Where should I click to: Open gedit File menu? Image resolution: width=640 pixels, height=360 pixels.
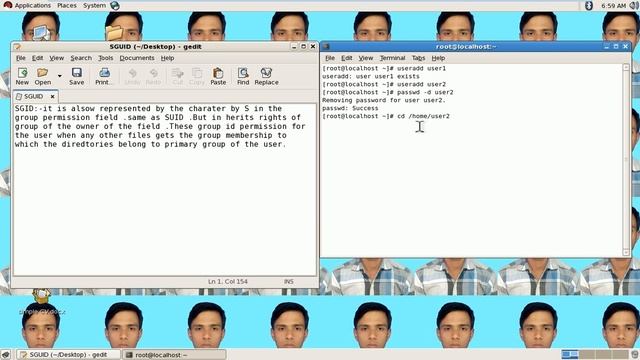[x=20, y=58]
